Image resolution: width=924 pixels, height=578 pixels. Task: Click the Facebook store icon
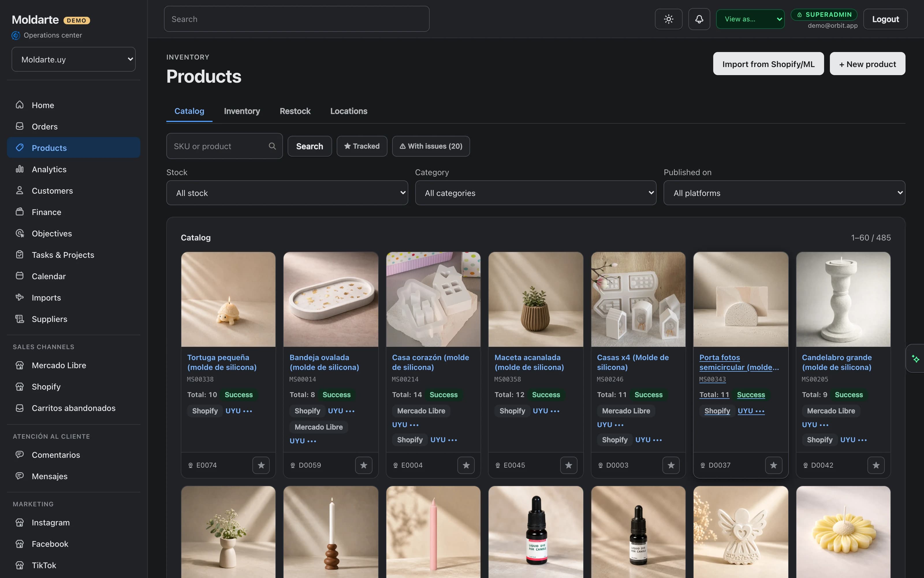(x=20, y=544)
